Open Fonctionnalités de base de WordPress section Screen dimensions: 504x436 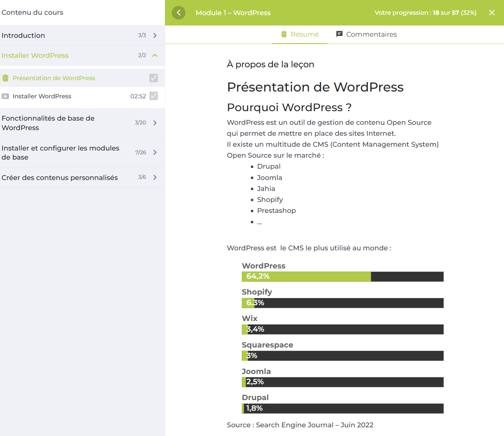82,123
